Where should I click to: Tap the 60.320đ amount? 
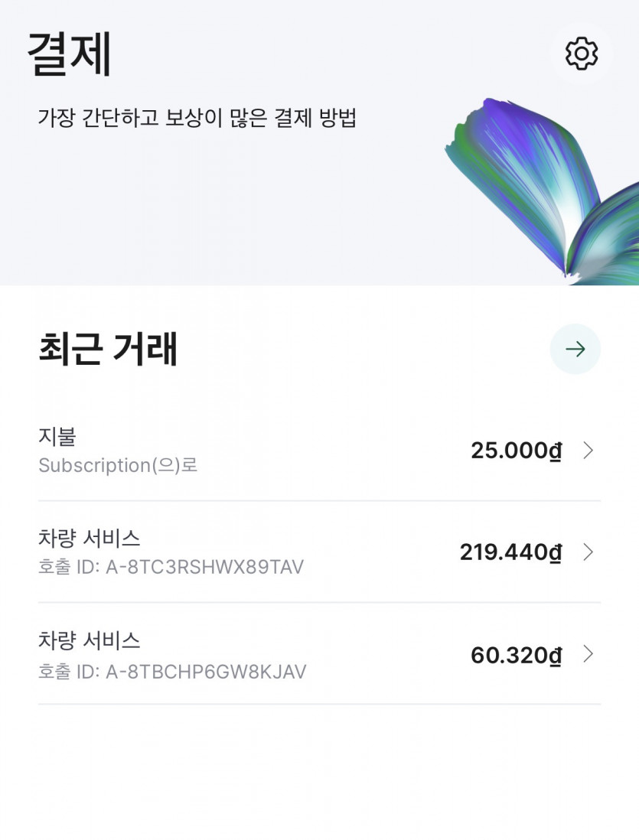click(x=516, y=655)
